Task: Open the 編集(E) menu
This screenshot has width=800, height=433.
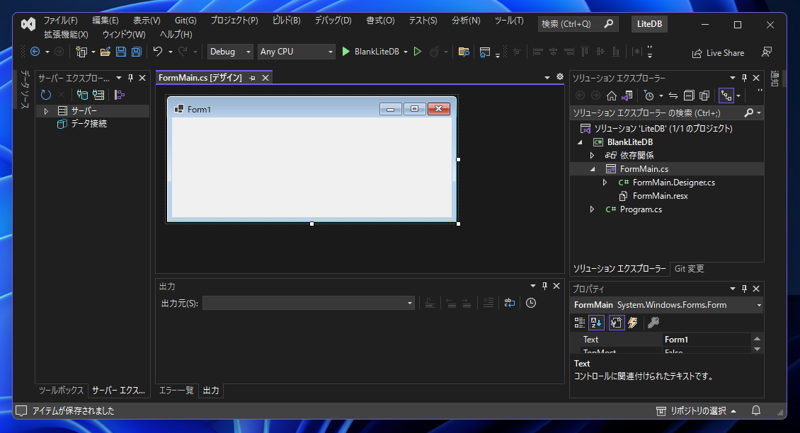Action: 105,20
